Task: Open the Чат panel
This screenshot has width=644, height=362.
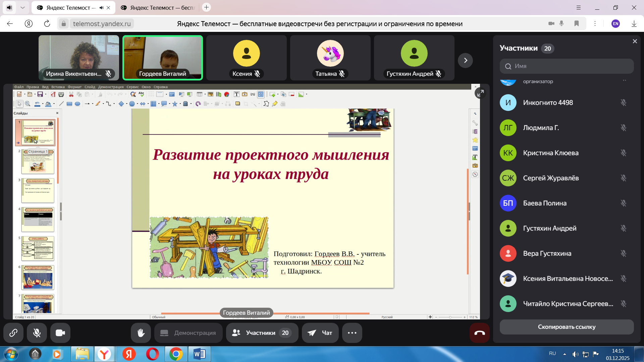Action: (320, 333)
